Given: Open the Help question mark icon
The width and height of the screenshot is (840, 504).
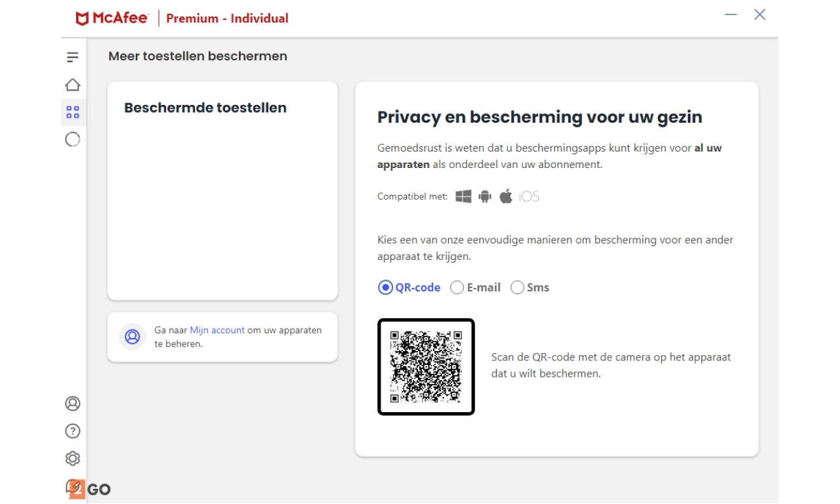Looking at the screenshot, I should pyautogui.click(x=72, y=431).
